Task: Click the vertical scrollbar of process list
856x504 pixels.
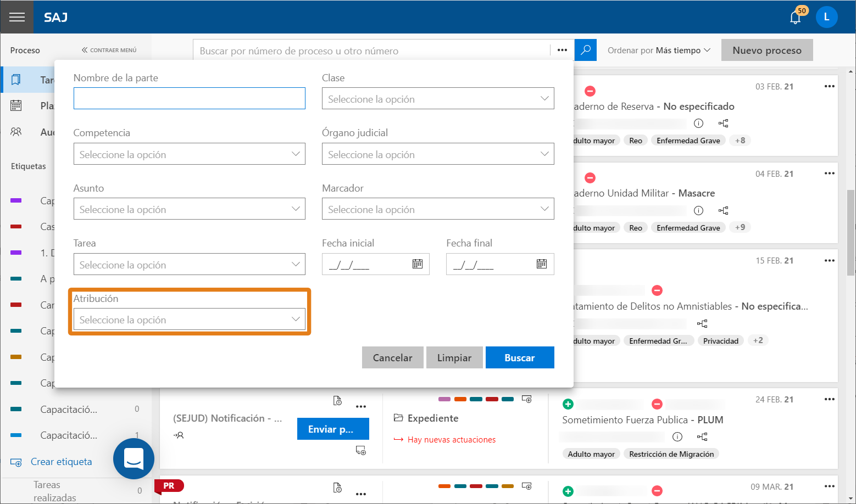Action: (x=851, y=232)
